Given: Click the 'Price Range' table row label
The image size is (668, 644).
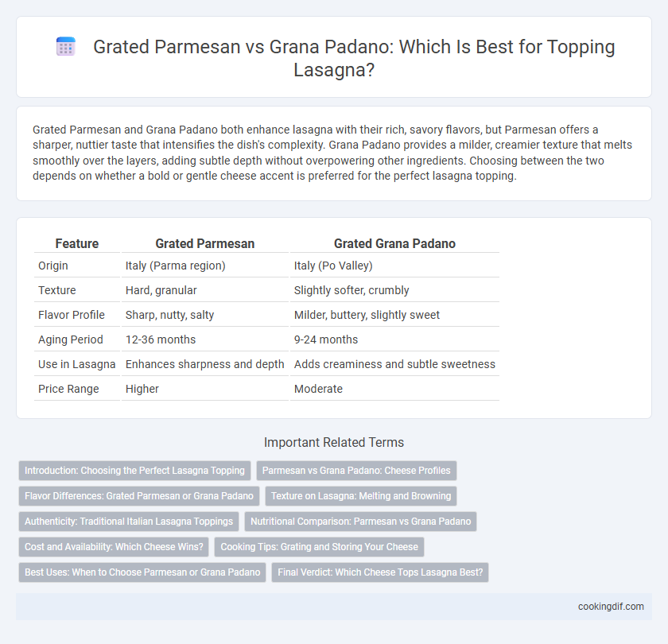Looking at the screenshot, I should (68, 389).
